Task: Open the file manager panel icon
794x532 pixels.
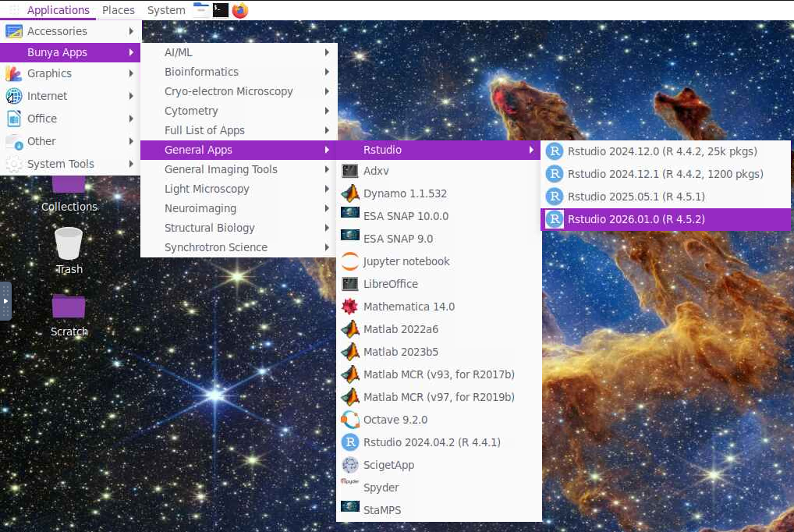Action: [201, 9]
